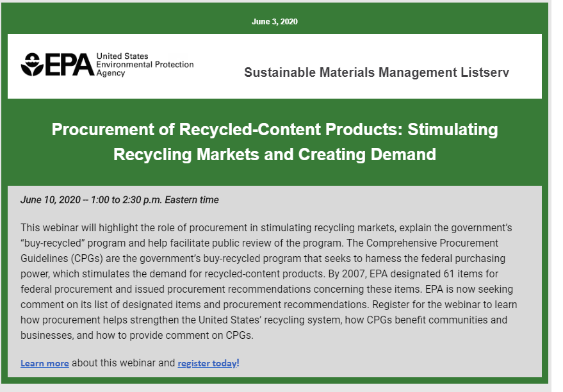The image size is (563, 392).
Task: Open the "Learn more" link
Action: pos(44,363)
